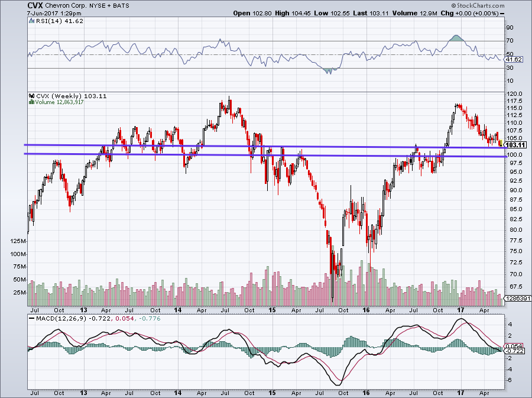The height and width of the screenshot is (398, 532).
Task: Click the 30 level label on the RSI axis
Action: pos(510,68)
